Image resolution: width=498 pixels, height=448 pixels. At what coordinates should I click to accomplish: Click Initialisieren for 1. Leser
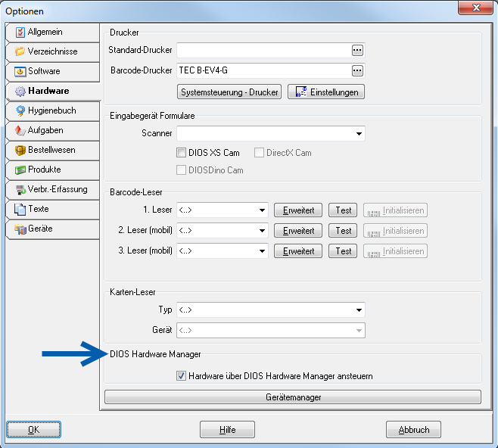click(395, 210)
